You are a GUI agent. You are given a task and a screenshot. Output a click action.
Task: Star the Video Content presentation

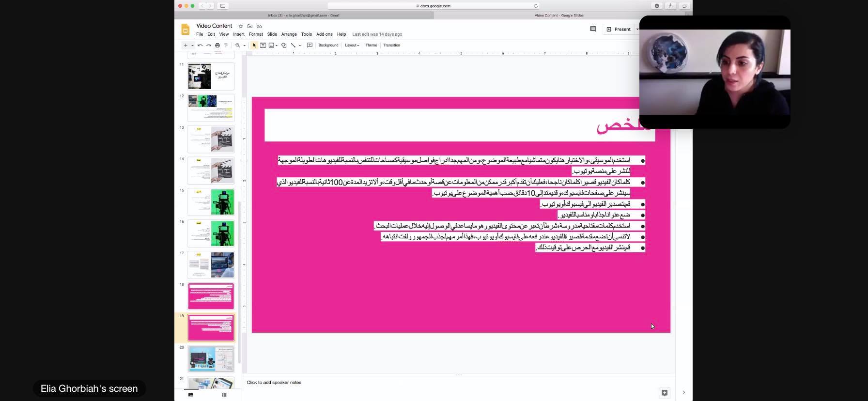pos(241,26)
